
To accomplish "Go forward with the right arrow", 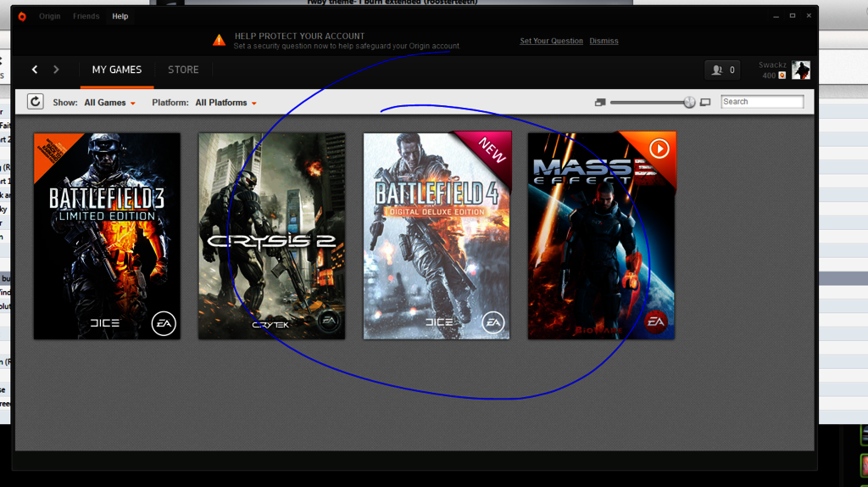I will coord(56,70).
